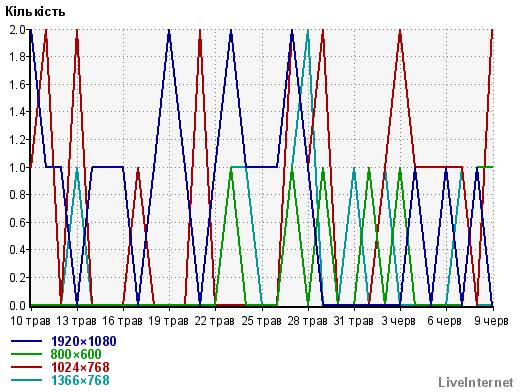Click the Кількість axis title
Image resolution: width=520 pixels, height=392 pixels.
pos(35,12)
